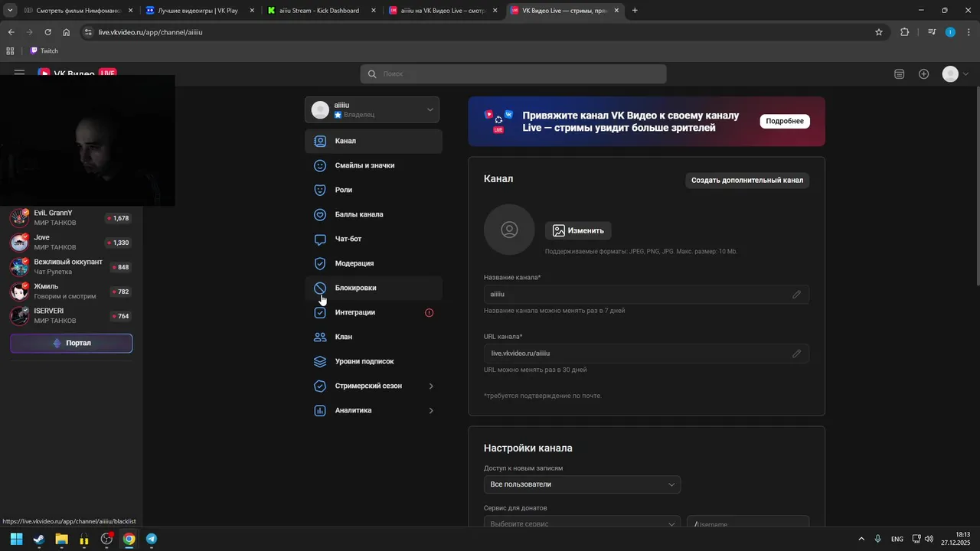Click the channel avatar placeholder
The width and height of the screenshot is (980, 551).
pos(509,230)
